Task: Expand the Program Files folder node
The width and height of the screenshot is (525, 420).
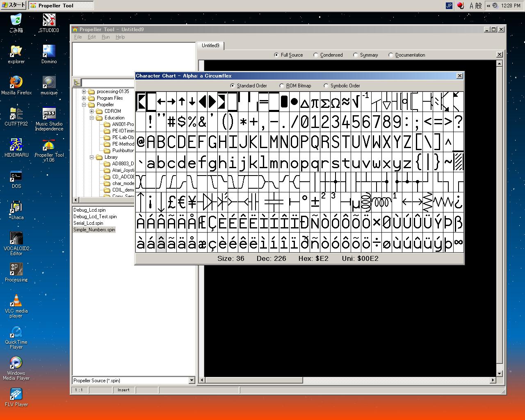Action: click(x=84, y=98)
